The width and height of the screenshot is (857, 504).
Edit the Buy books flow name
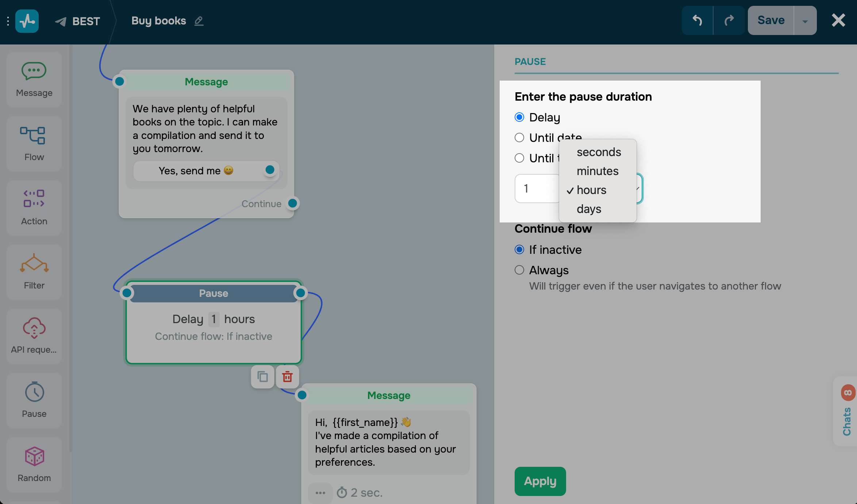199,21
